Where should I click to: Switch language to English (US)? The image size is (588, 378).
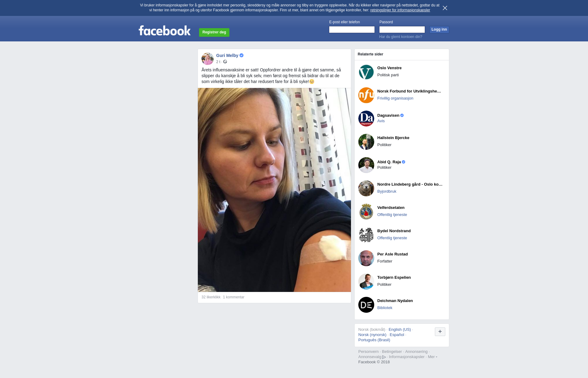tap(400, 330)
